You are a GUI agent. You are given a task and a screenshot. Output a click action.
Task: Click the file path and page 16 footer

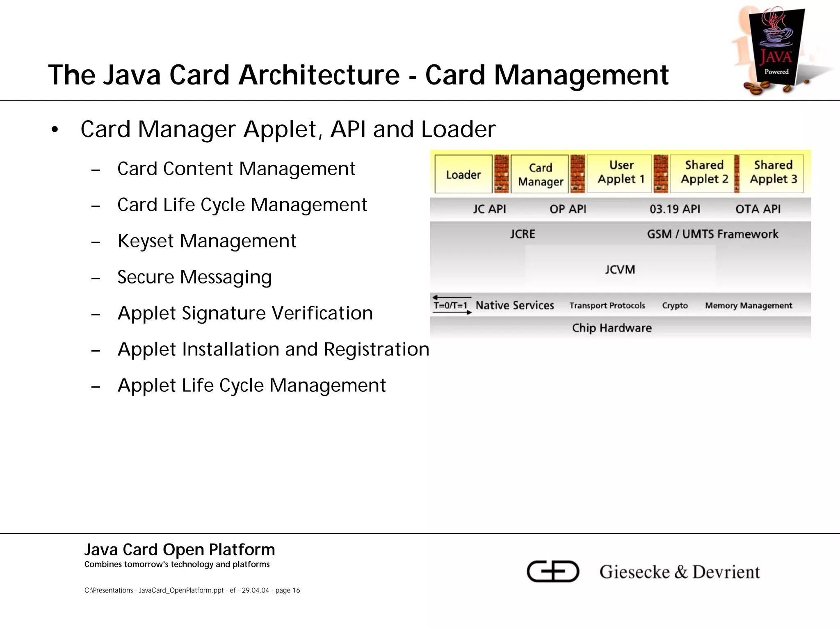click(x=192, y=591)
